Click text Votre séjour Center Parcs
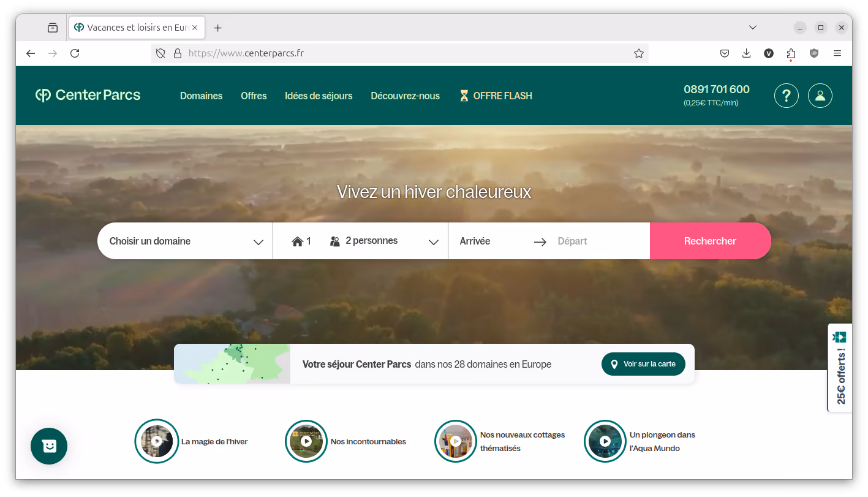Screen dimensions: 868x497 tap(357, 364)
